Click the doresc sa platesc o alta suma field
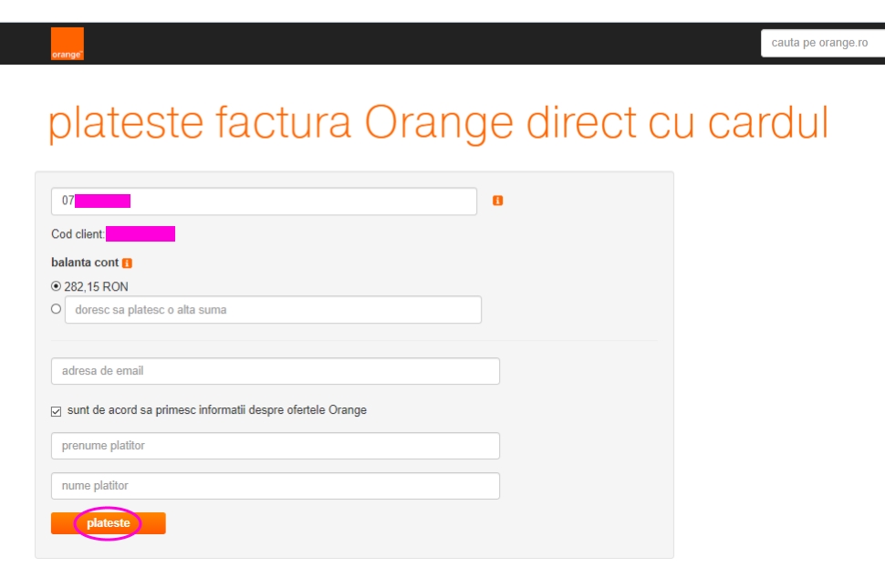Image resolution: width=885 pixels, height=588 pixels. click(272, 310)
